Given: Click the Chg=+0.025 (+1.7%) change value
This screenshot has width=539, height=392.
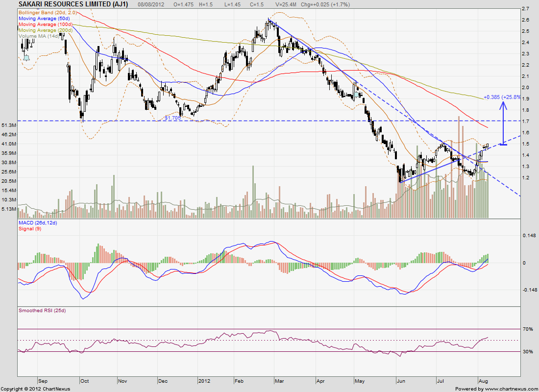Looking at the screenshot, I should 325,4.
